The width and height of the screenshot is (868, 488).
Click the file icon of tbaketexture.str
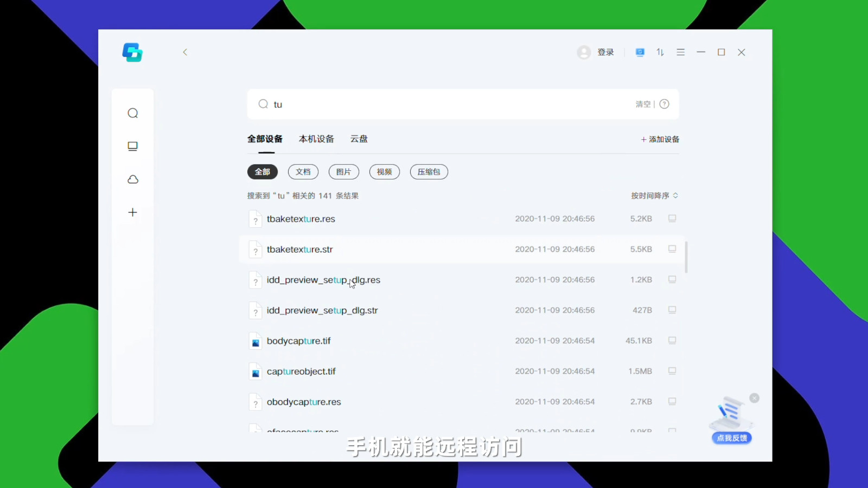click(x=255, y=249)
